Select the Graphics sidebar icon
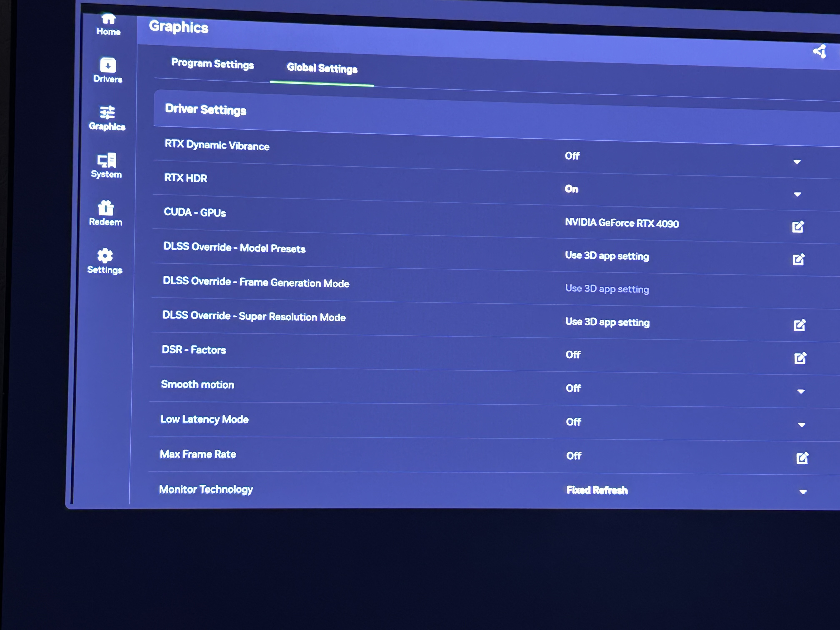 tap(107, 118)
